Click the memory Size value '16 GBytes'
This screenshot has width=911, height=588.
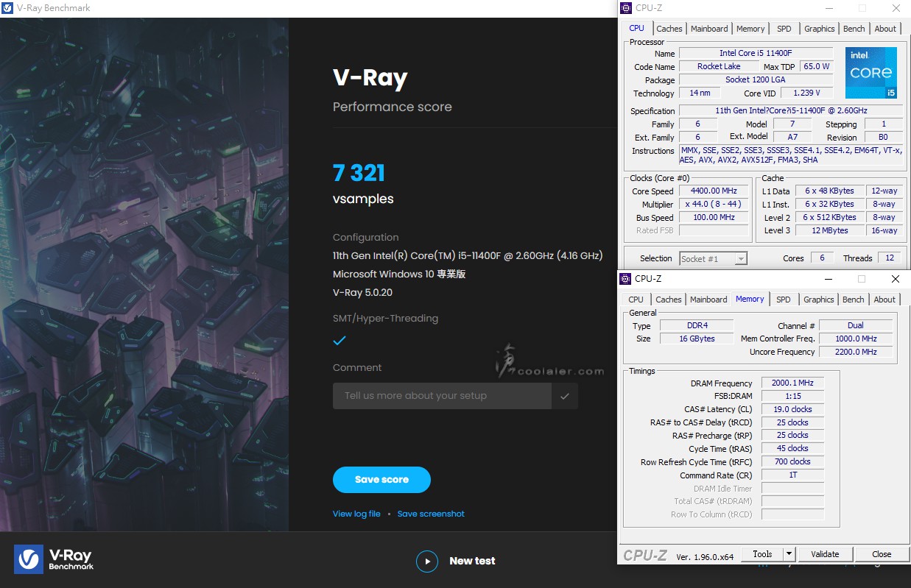697,339
